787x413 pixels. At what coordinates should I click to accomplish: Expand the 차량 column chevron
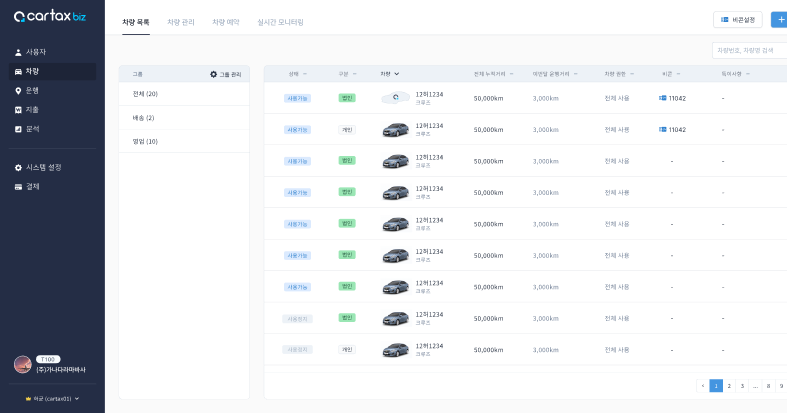[397, 74]
